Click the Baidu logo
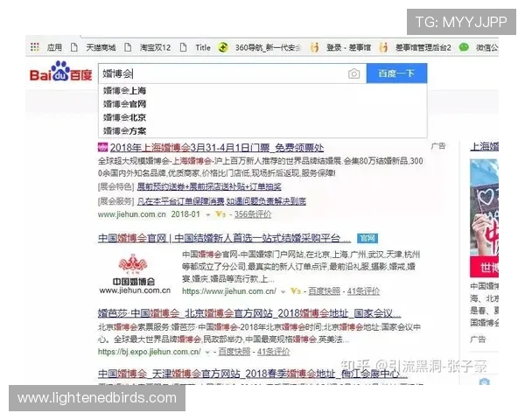The height and width of the screenshot is (420, 525). 60,72
